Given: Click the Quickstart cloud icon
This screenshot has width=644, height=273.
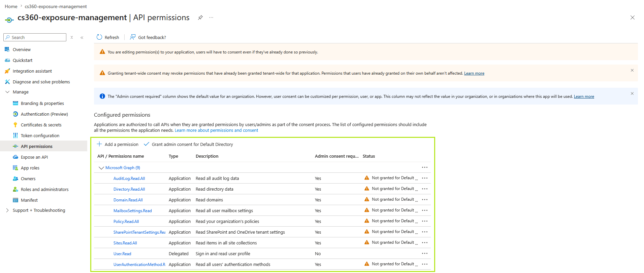Looking at the screenshot, I should [x=7, y=60].
